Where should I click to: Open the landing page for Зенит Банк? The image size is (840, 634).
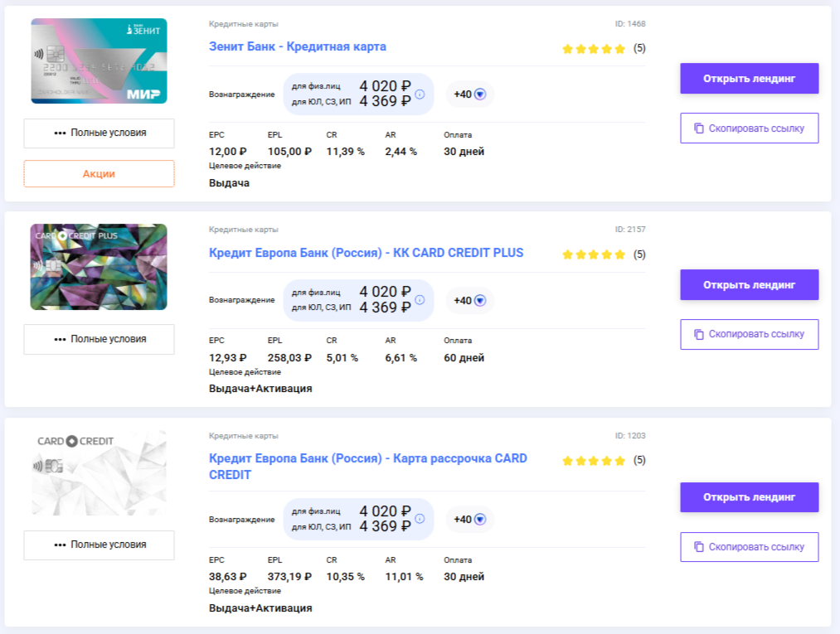749,79
